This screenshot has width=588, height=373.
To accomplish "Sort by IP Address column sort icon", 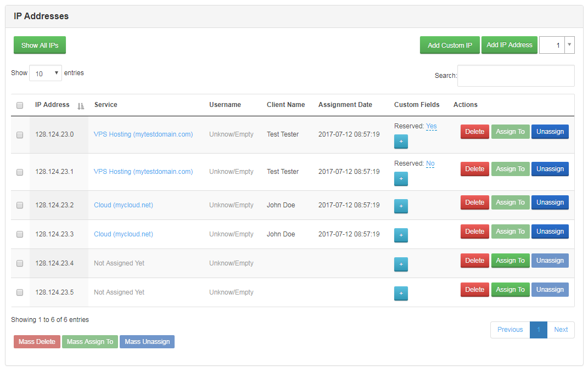I will (81, 105).
